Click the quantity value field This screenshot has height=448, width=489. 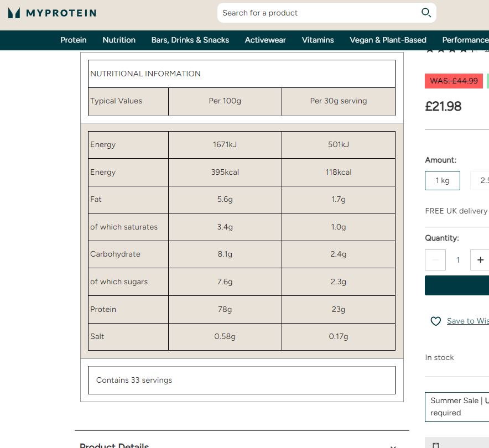[x=458, y=260]
